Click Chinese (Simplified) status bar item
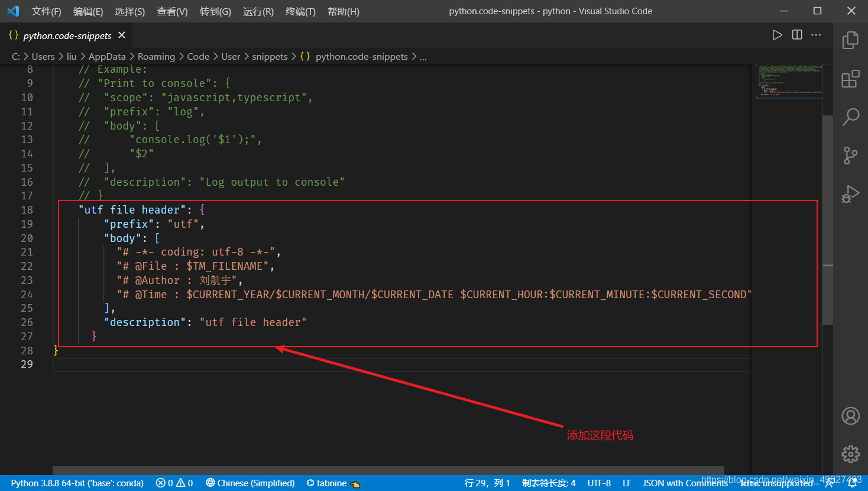 pyautogui.click(x=250, y=483)
